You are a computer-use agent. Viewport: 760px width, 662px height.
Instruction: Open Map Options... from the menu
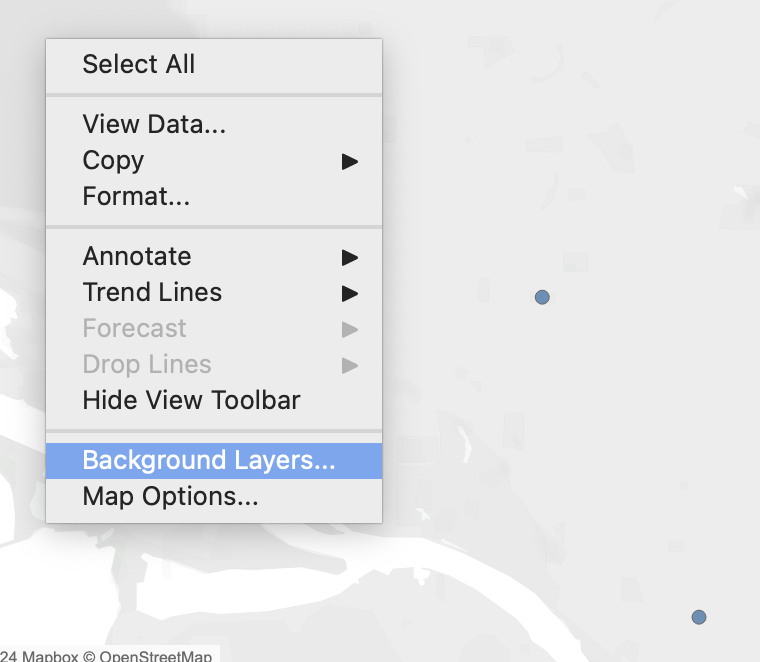[170, 497]
